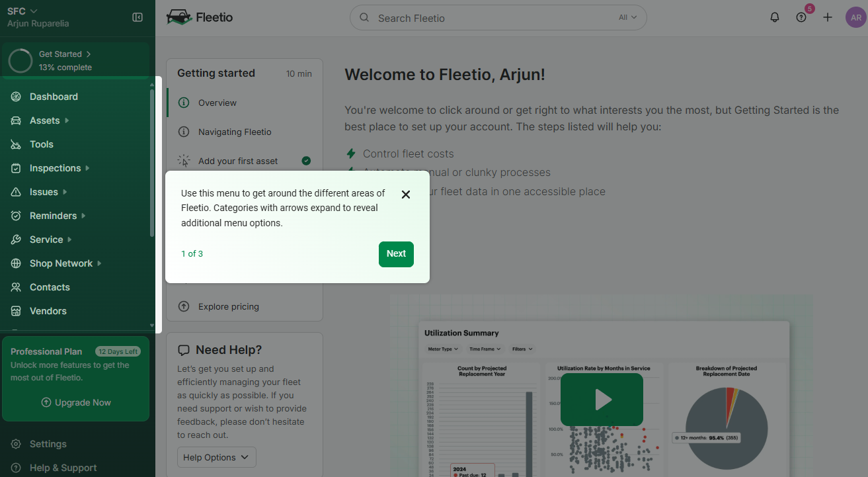This screenshot has height=477, width=868.
Task: Open the All search scope dropdown
Action: point(627,17)
